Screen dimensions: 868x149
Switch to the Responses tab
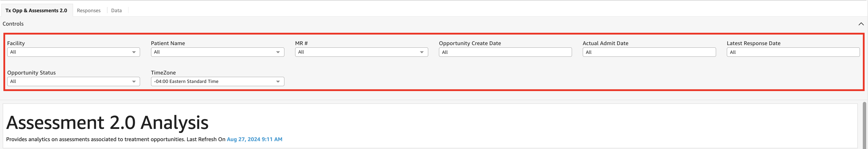click(x=89, y=10)
